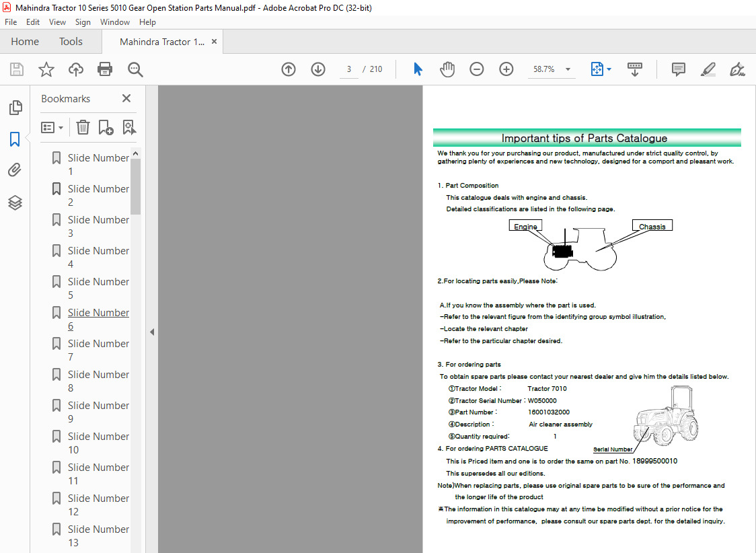Add a new bookmark icon
The image size is (756, 553).
(x=106, y=127)
